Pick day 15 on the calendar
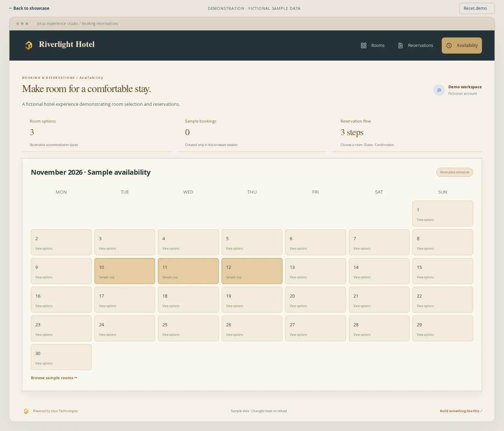This screenshot has height=431, width=504. pos(442,271)
